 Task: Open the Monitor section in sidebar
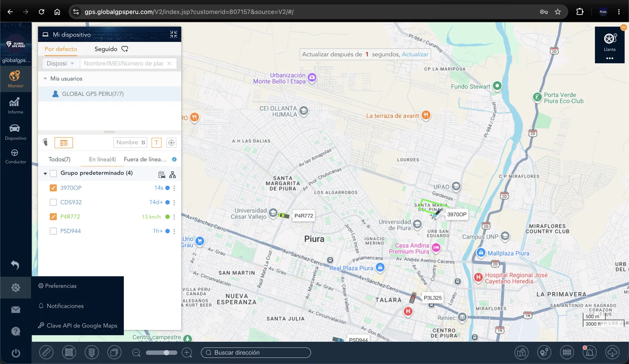15,79
